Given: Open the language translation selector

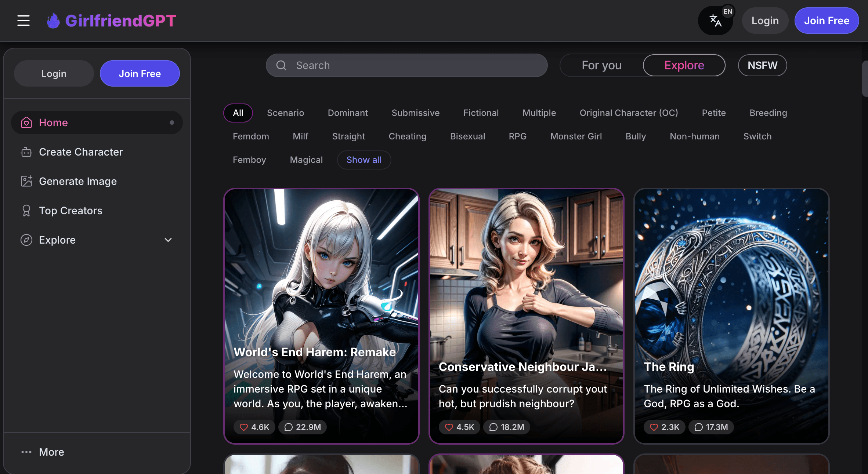Looking at the screenshot, I should click(x=716, y=21).
